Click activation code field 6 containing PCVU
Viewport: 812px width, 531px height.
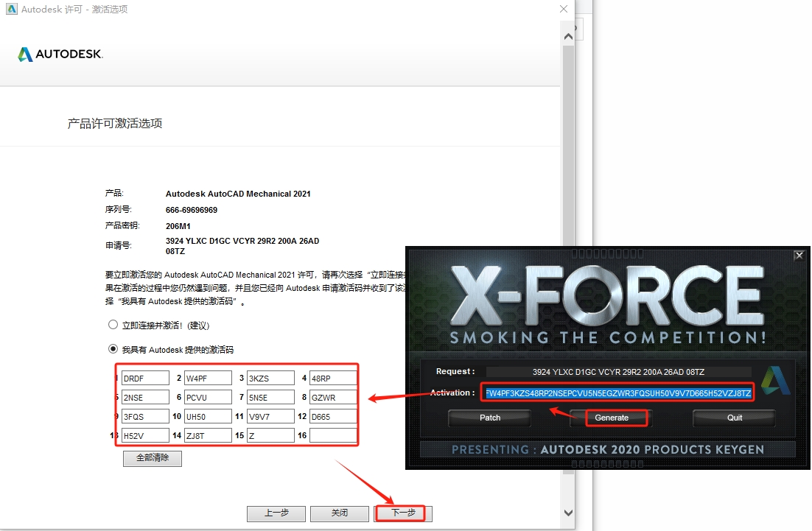(x=209, y=398)
